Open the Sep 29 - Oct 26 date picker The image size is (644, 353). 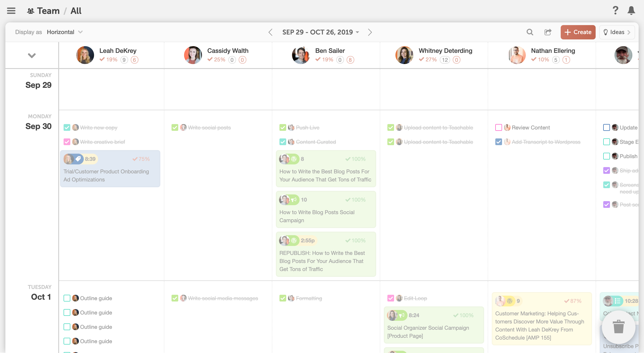point(320,32)
